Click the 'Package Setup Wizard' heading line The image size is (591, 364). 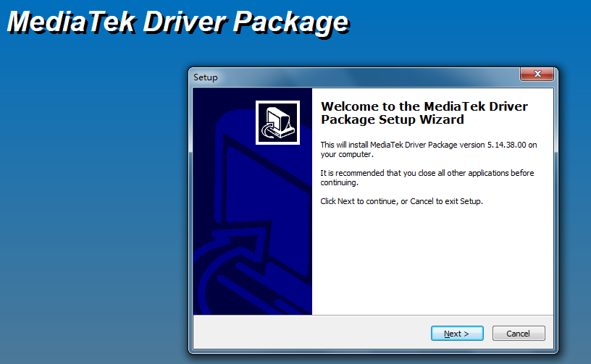coord(393,119)
